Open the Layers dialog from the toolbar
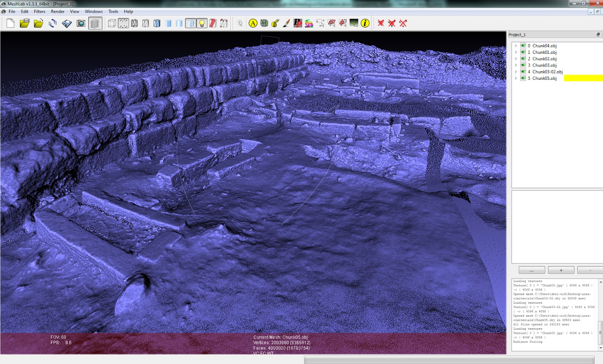The height and width of the screenshot is (364, 603). click(x=95, y=23)
